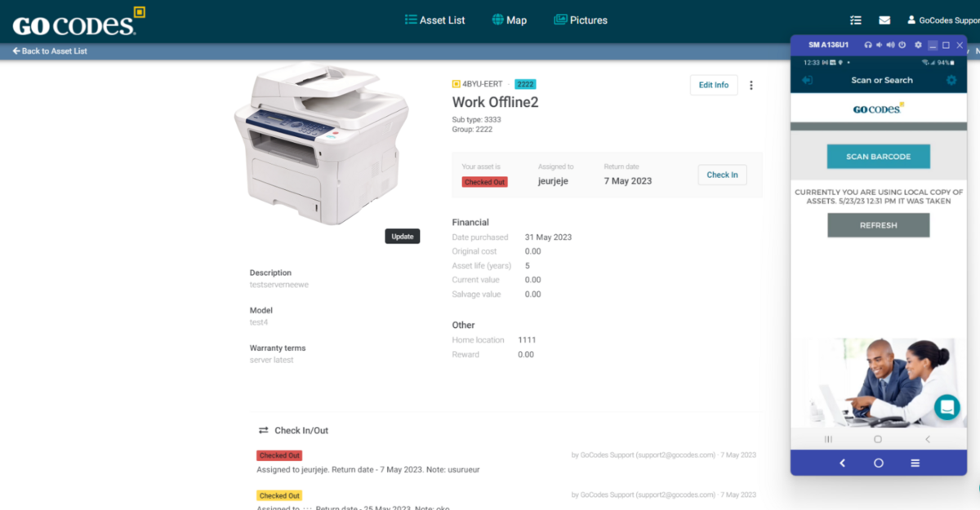Tap the logout arrow icon in mobile app
Image resolution: width=980 pixels, height=510 pixels.
pos(808,80)
